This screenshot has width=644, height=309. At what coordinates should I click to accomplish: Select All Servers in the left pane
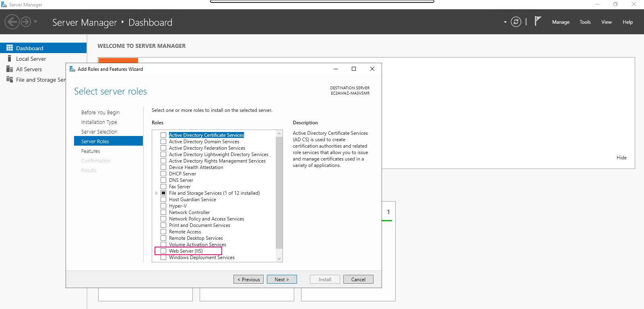(x=29, y=69)
